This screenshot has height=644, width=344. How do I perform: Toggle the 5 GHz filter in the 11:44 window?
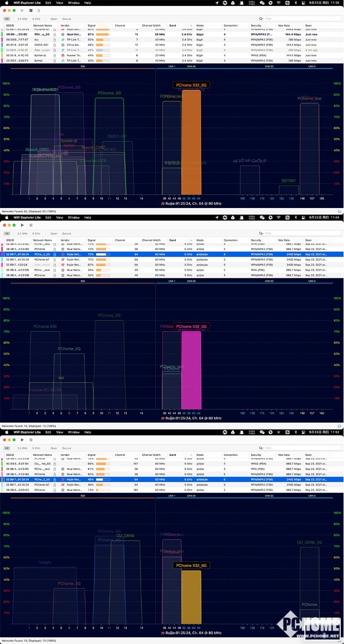point(36,233)
